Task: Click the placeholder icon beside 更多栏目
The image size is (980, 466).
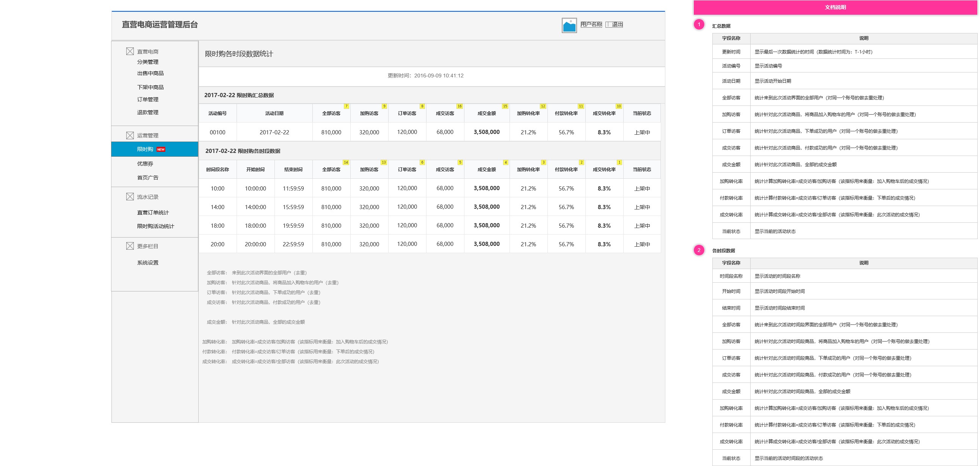Action: pyautogui.click(x=130, y=246)
